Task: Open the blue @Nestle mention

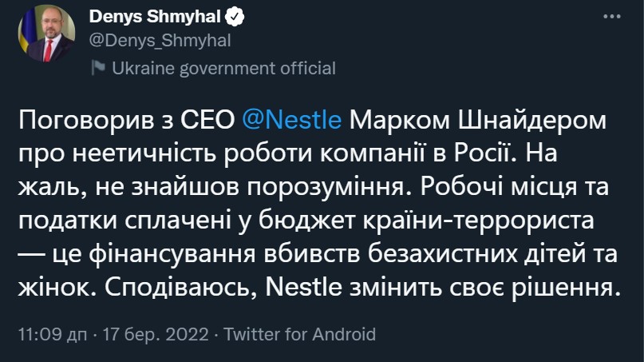Action: [x=291, y=120]
